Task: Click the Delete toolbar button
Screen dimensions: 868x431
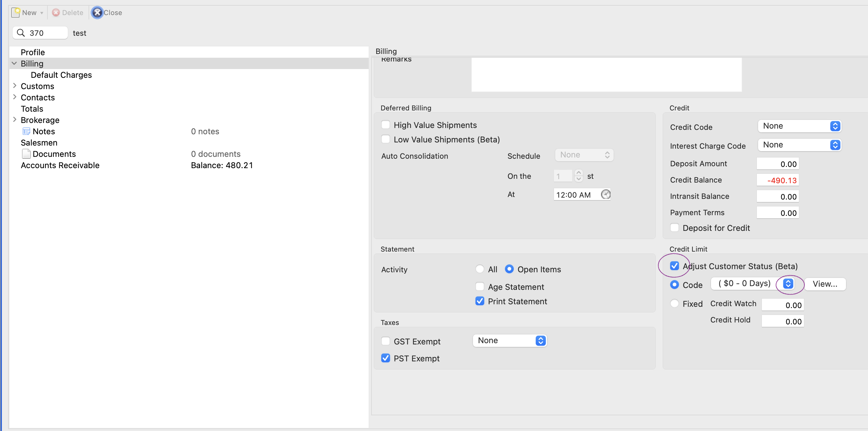Action: click(68, 13)
